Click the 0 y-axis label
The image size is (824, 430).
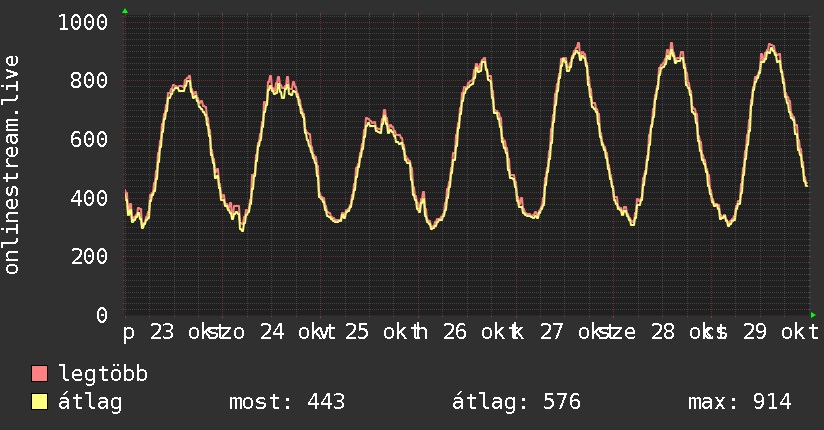[102, 315]
